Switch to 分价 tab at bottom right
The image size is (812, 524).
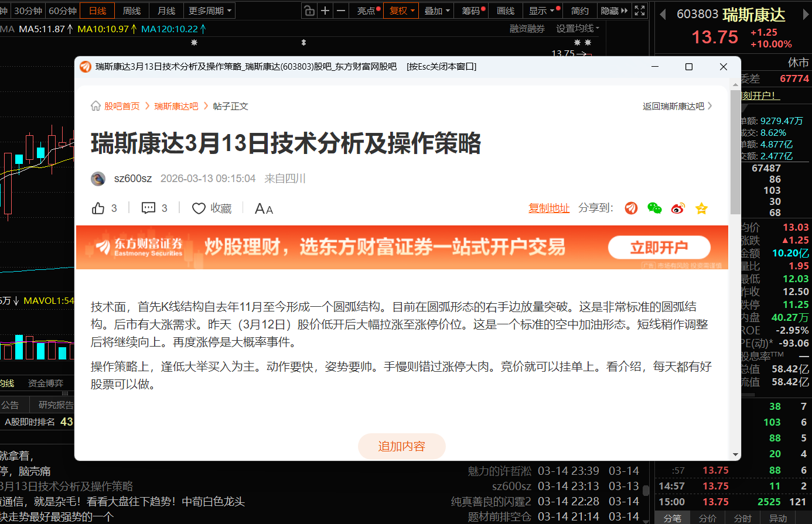(x=708, y=518)
